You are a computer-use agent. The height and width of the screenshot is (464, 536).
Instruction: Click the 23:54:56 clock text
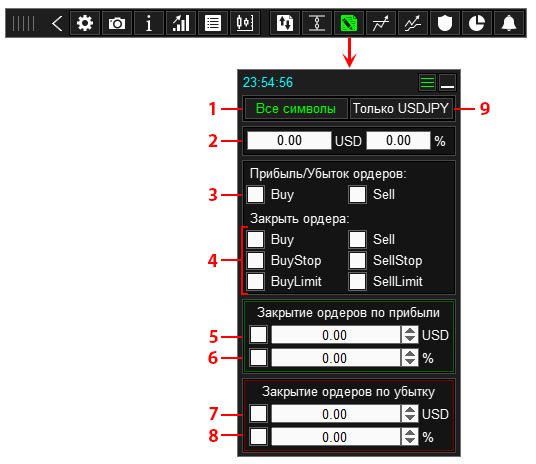point(268,82)
